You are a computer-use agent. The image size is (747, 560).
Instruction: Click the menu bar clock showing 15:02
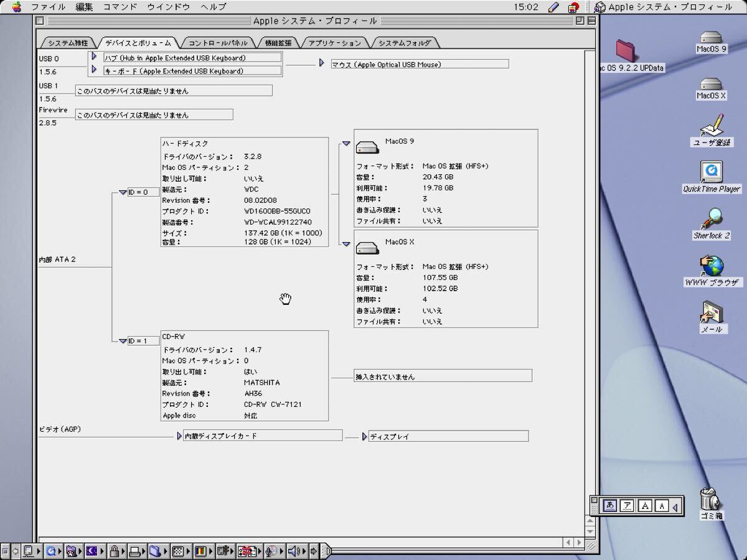[x=526, y=7]
